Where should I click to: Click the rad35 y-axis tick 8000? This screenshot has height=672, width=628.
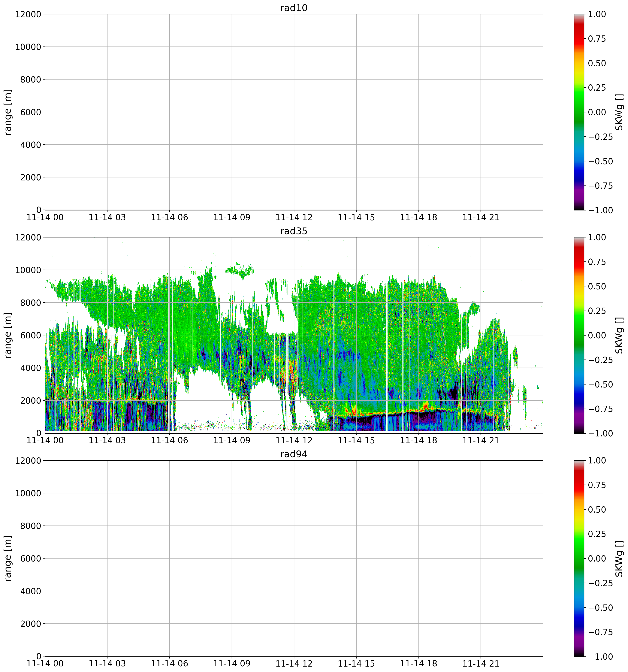pos(30,303)
